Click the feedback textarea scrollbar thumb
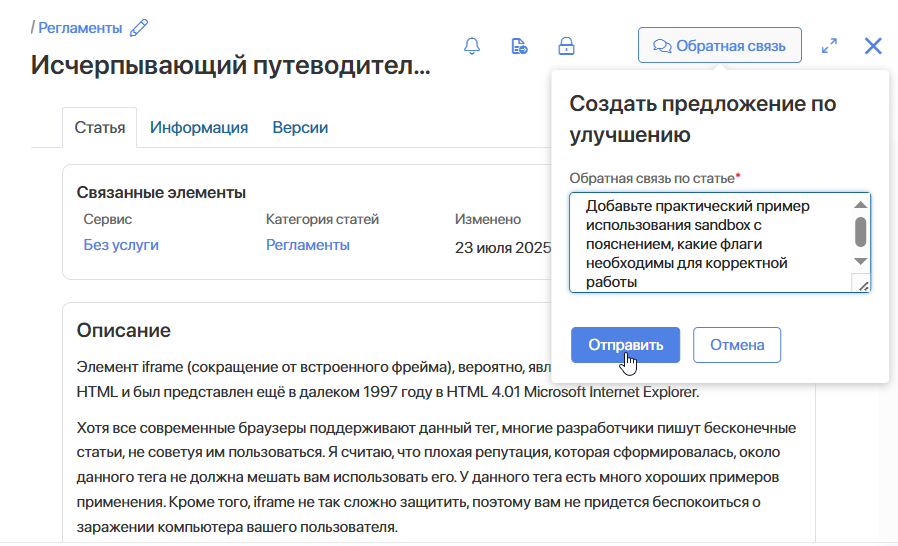 (860, 231)
